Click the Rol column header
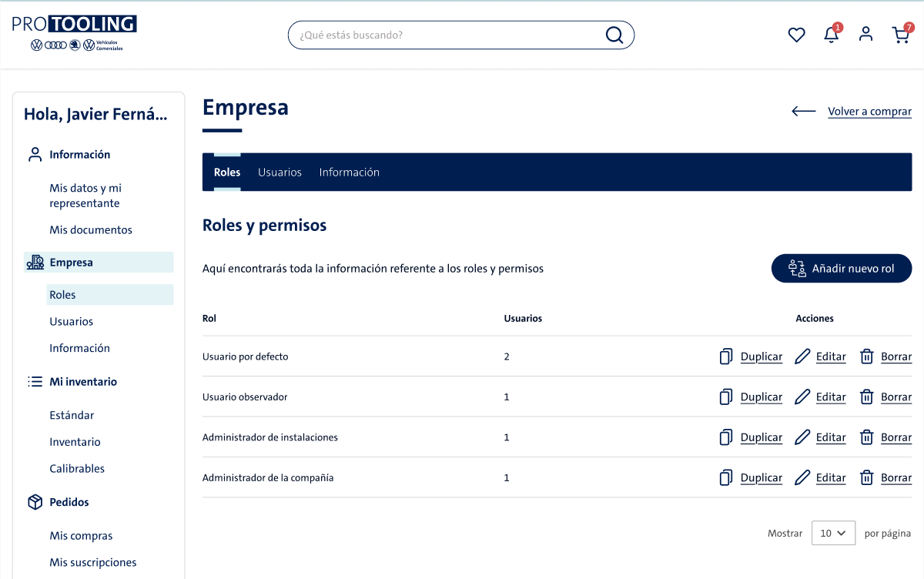 click(x=209, y=318)
